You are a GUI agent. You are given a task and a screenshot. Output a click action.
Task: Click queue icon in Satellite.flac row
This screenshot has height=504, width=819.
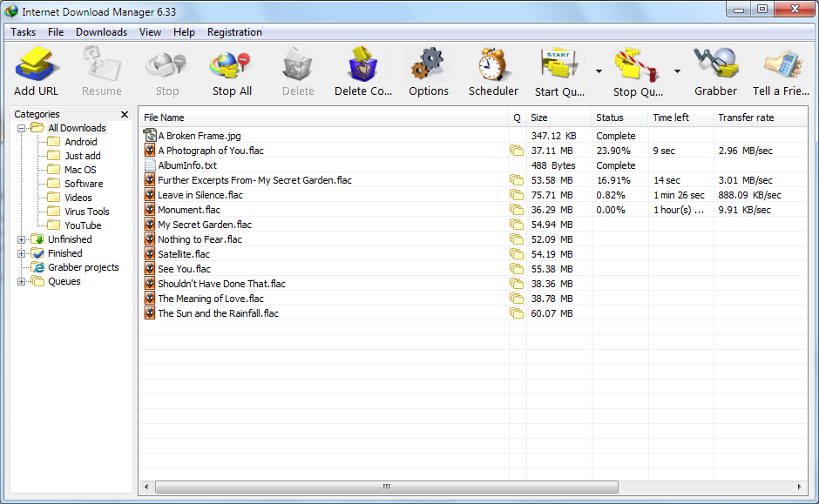point(517,254)
